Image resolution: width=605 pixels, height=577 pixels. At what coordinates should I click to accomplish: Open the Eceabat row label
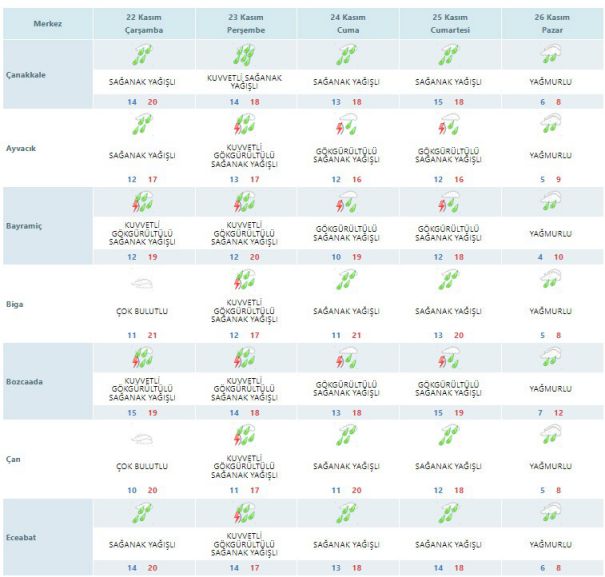click(x=23, y=534)
